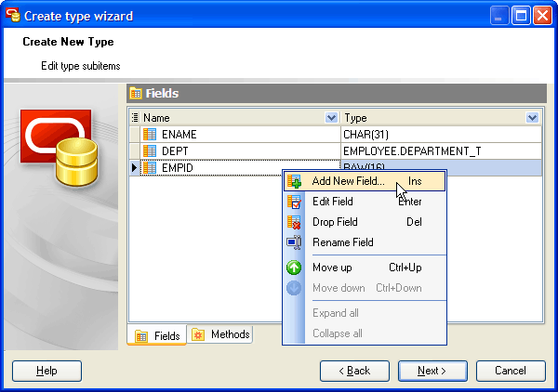Choose Add New Field... from context menu

click(365, 181)
